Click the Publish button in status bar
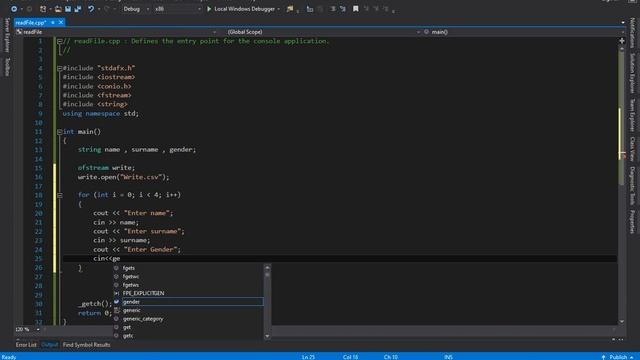Viewport: 640px width, 360px height. tap(618, 357)
